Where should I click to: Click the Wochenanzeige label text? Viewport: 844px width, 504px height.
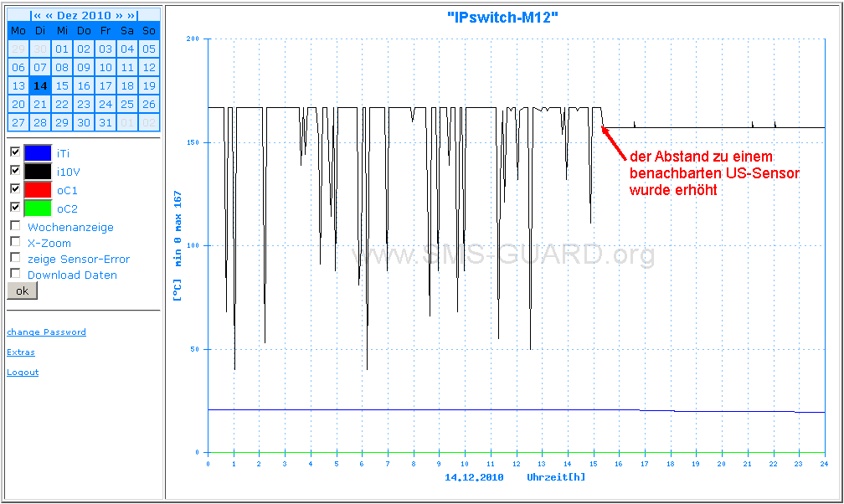pyautogui.click(x=70, y=227)
